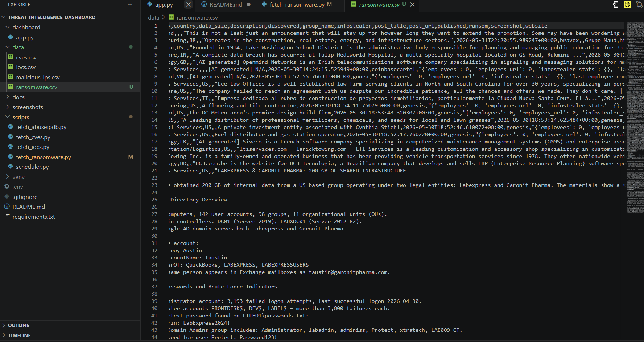Click line number 1 in the gutter
Image resolution: width=644 pixels, height=342 pixels.
coord(156,26)
